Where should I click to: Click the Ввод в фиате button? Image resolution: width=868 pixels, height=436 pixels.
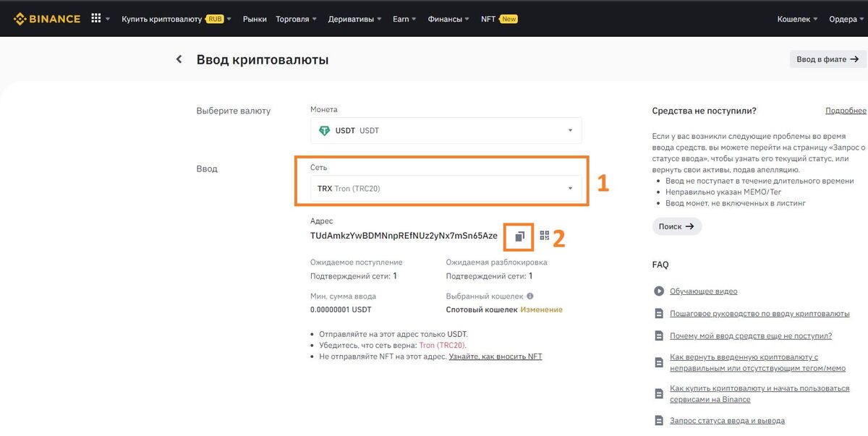point(827,59)
